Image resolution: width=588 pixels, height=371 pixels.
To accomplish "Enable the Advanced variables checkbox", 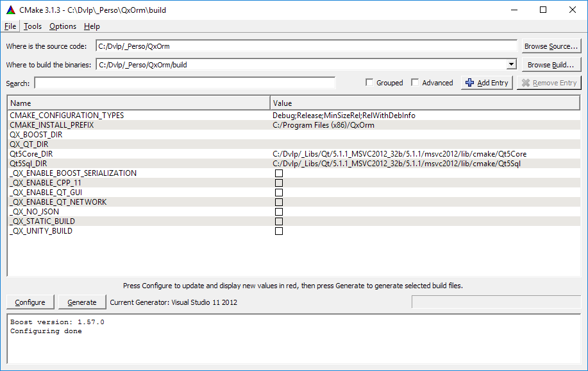I will click(x=415, y=82).
